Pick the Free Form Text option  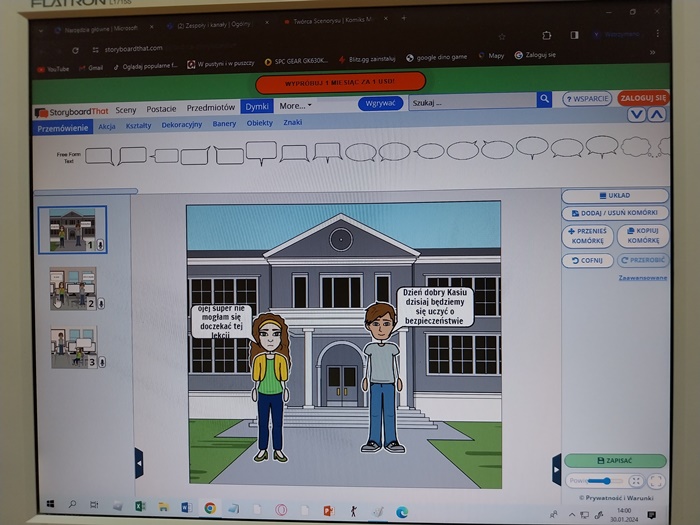coord(68,157)
